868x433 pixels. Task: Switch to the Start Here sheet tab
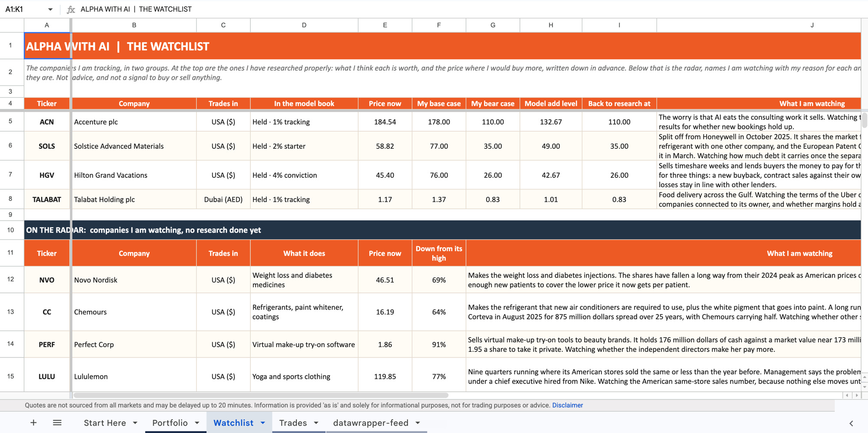click(105, 423)
